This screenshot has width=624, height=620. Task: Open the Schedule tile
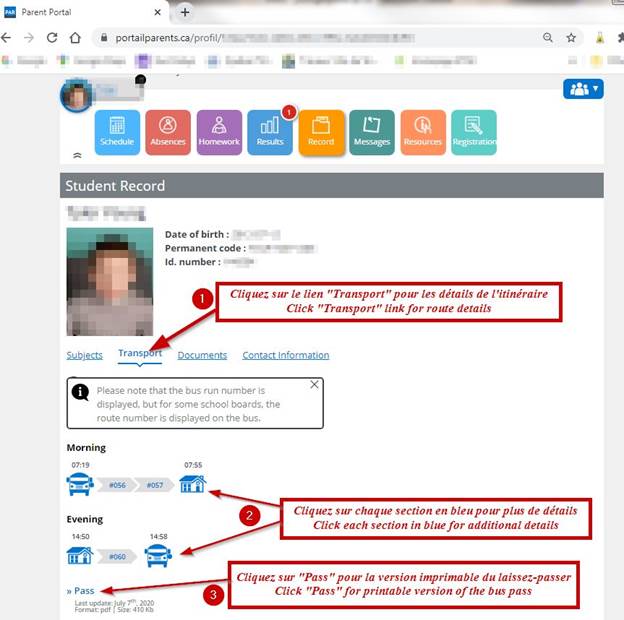pyautogui.click(x=117, y=133)
